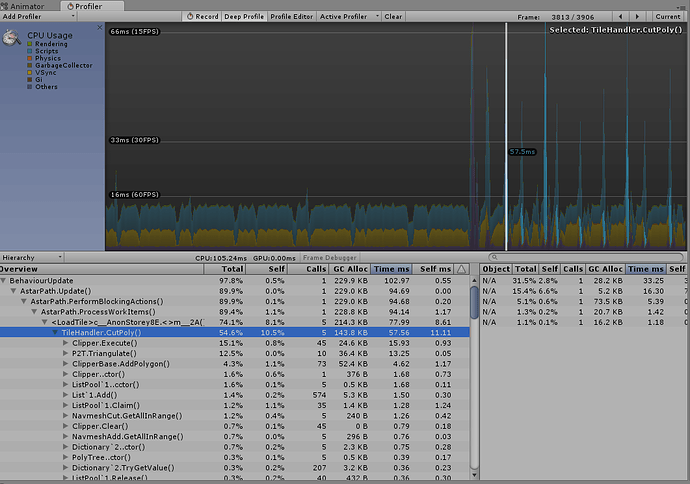The image size is (690, 484).
Task: Switch to the Animator tab
Action: point(23,6)
